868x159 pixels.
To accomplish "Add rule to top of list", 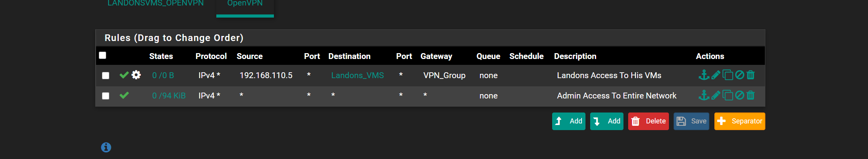I will pyautogui.click(x=569, y=121).
